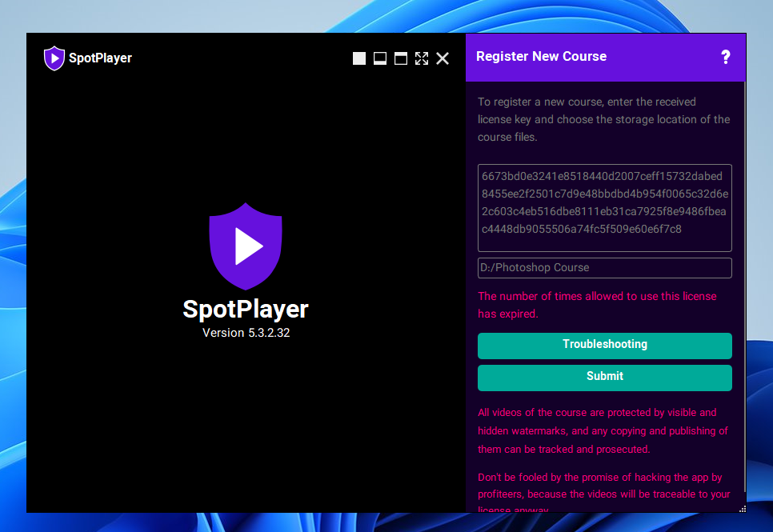This screenshot has height=532, width=773.
Task: Close the player with the X icon
Action: pos(443,58)
